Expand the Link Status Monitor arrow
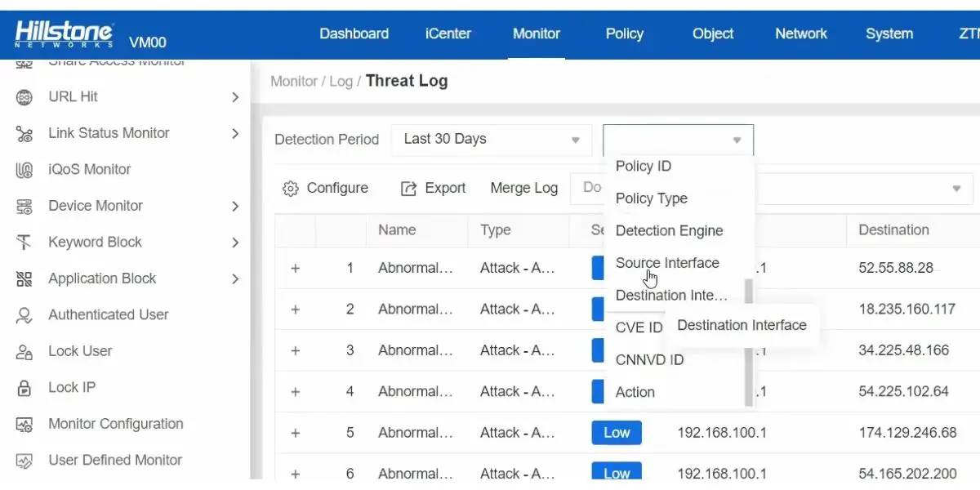 click(x=235, y=133)
